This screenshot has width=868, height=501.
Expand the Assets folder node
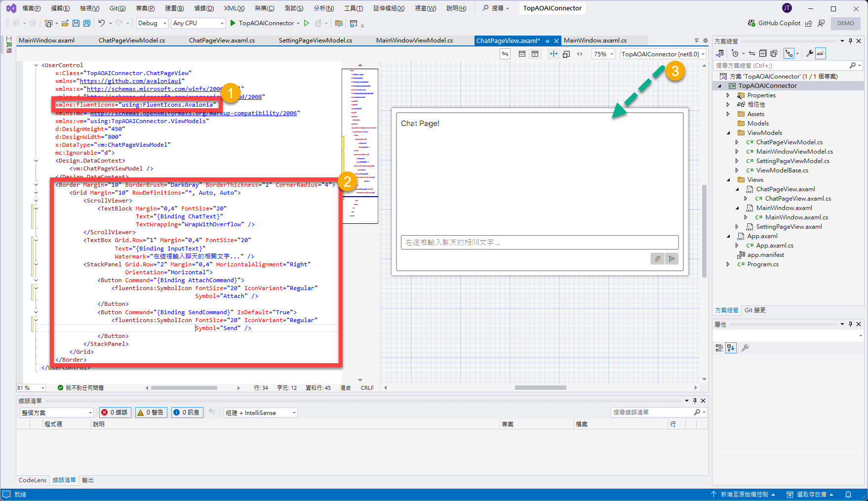coord(728,114)
